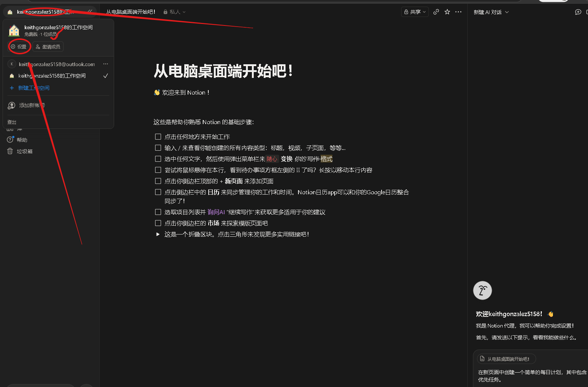588x387 pixels.
Task: Copy page link with chain icon
Action: [436, 12]
